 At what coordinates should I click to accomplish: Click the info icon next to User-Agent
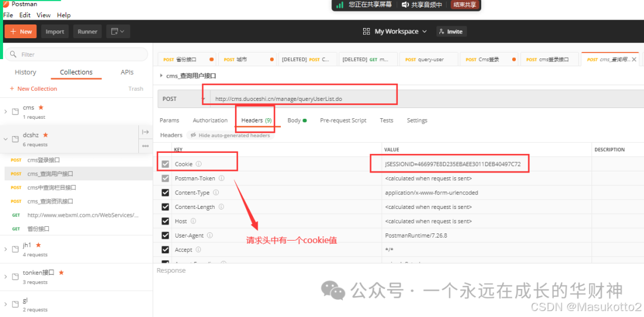tap(210, 236)
